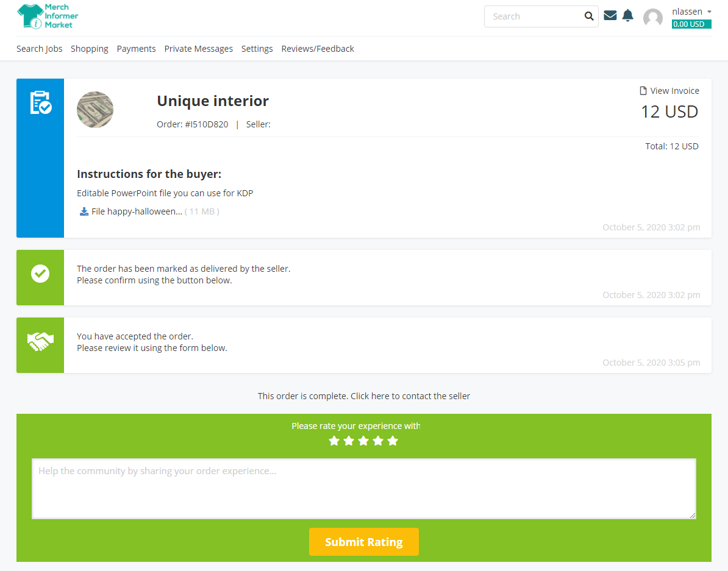Open the Private Messages menu item
This screenshot has height=571, width=728.
coord(198,49)
